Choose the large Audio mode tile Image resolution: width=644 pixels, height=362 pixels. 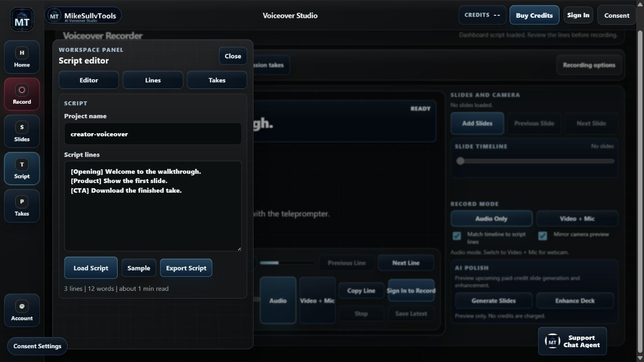click(x=278, y=300)
